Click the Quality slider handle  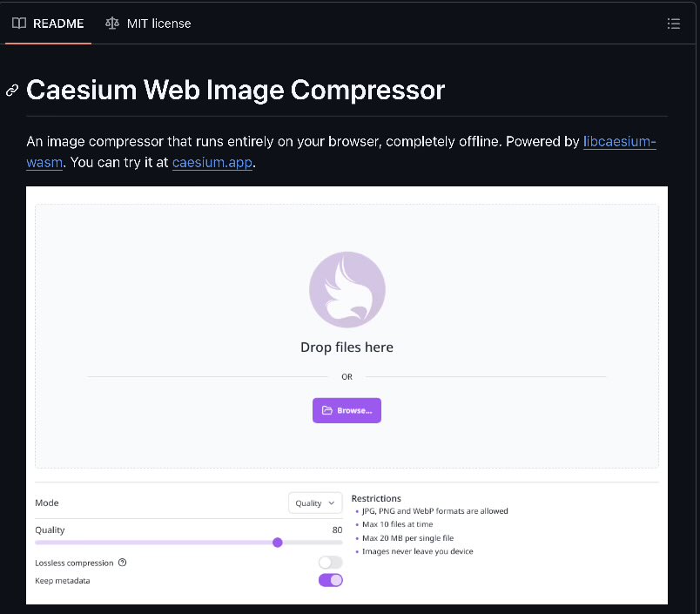coord(277,542)
